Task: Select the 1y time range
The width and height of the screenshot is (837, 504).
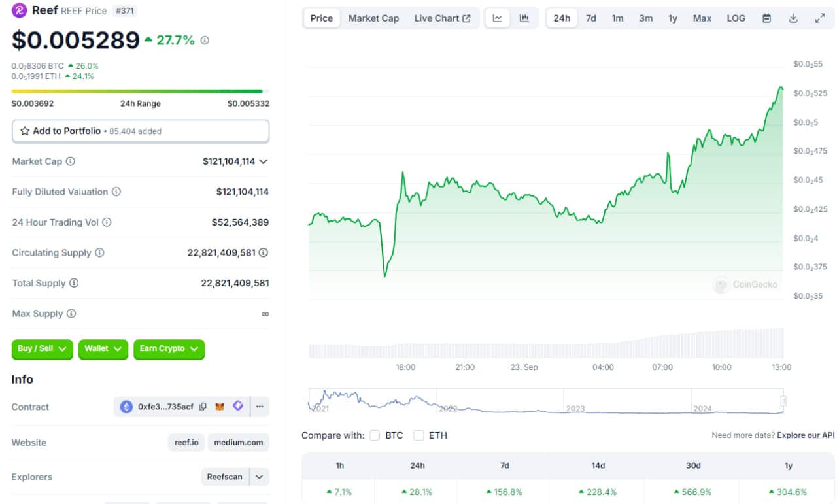Action: [x=673, y=18]
